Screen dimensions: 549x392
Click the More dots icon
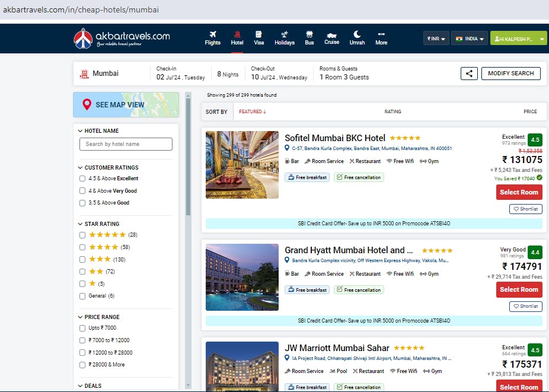(x=381, y=34)
